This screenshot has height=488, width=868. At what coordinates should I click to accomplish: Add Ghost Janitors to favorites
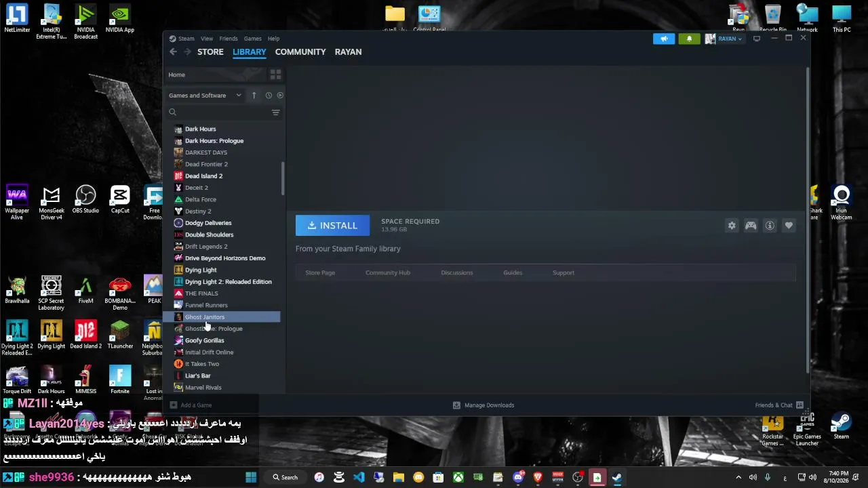pos(789,226)
